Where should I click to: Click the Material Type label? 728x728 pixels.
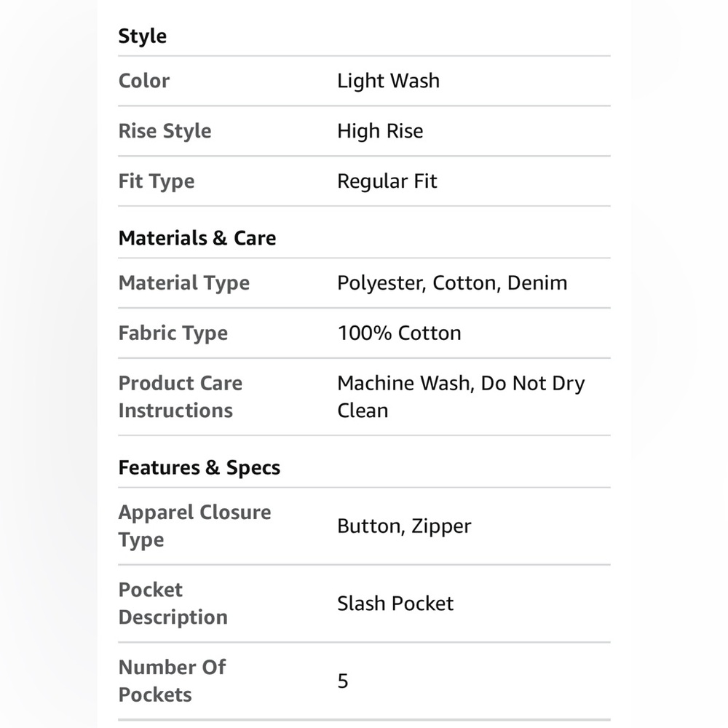[184, 282]
